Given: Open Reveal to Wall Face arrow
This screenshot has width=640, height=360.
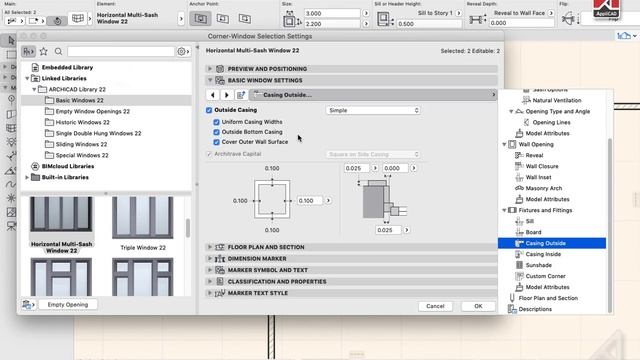Looking at the screenshot, I should 551,13.
